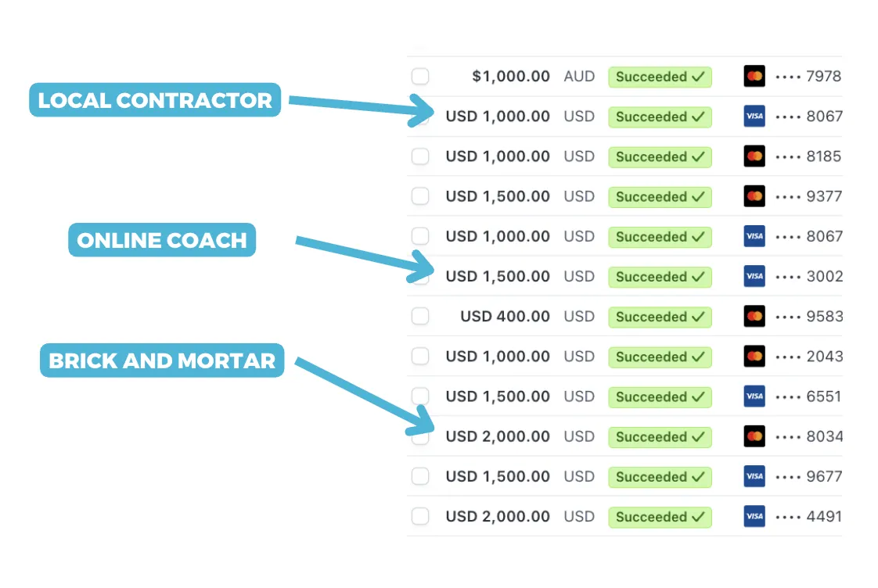
Task: Tick the checkbox for payment ending 4491
Action: (x=420, y=516)
